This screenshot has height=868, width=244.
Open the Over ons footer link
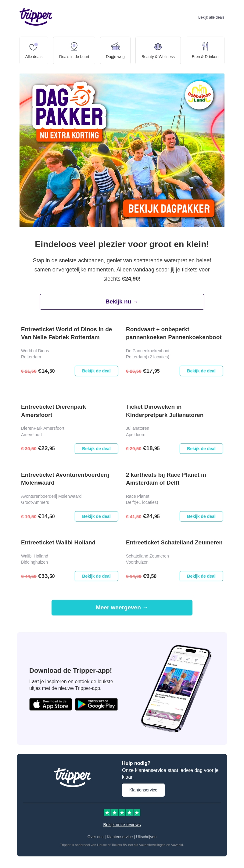point(95,837)
